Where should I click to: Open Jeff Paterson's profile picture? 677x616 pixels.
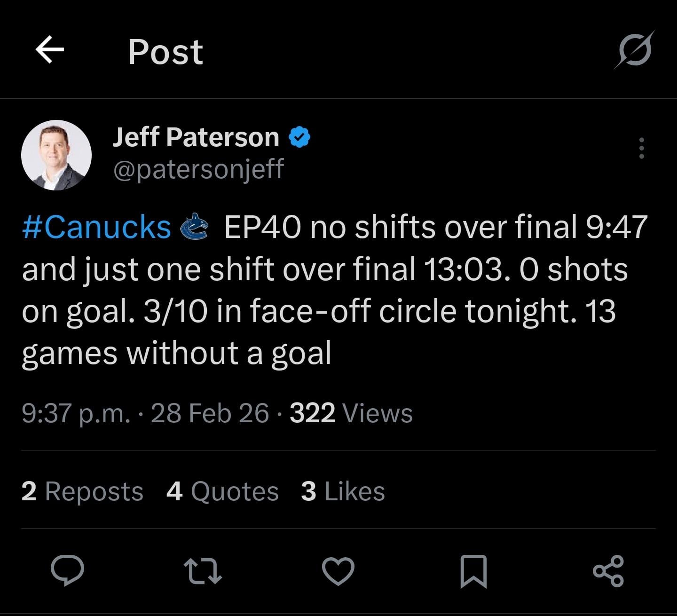click(56, 155)
